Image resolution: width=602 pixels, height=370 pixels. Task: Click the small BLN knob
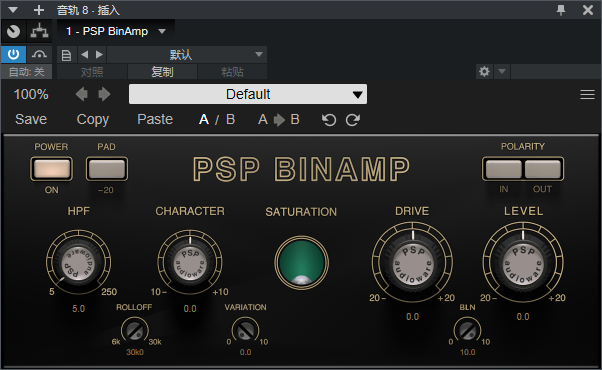coord(467,330)
